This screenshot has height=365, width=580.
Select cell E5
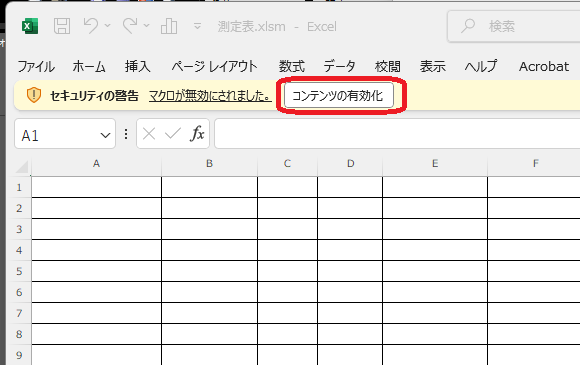pyautogui.click(x=435, y=271)
